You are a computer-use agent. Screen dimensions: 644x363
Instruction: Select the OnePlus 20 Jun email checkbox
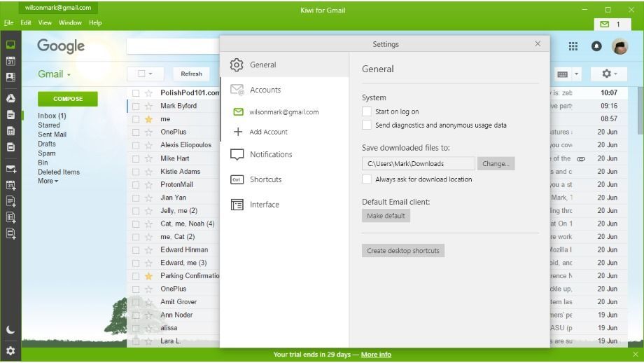[136, 132]
